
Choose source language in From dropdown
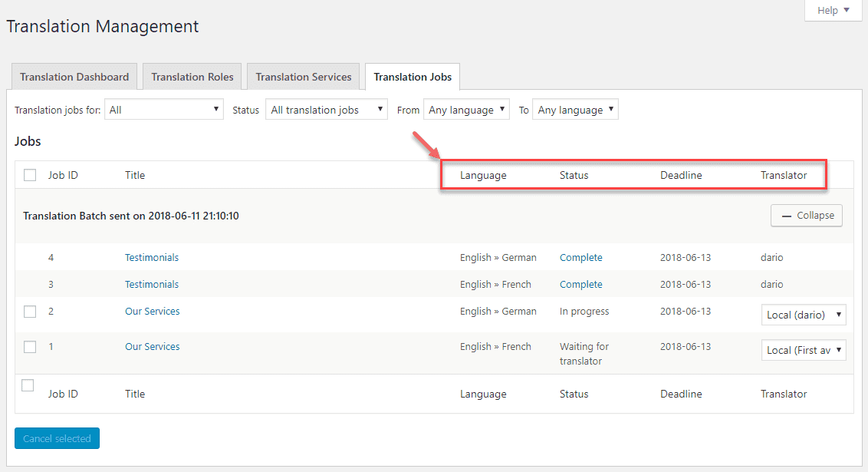tap(466, 110)
